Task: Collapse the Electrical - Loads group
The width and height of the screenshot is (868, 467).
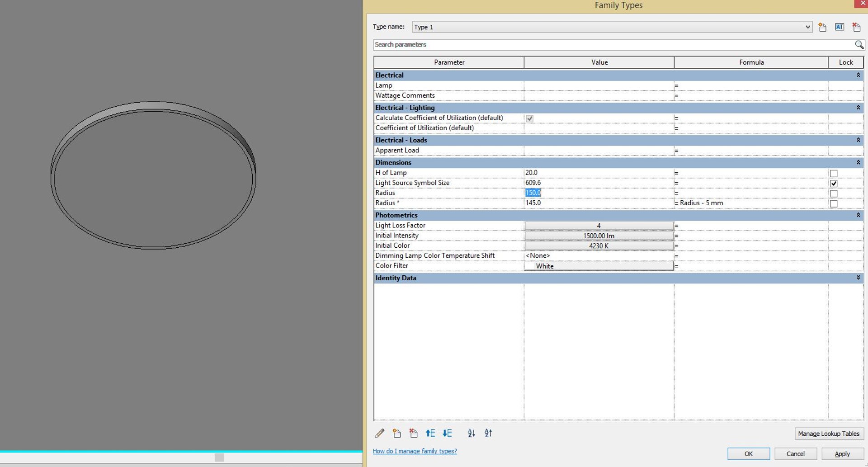Action: coord(858,140)
